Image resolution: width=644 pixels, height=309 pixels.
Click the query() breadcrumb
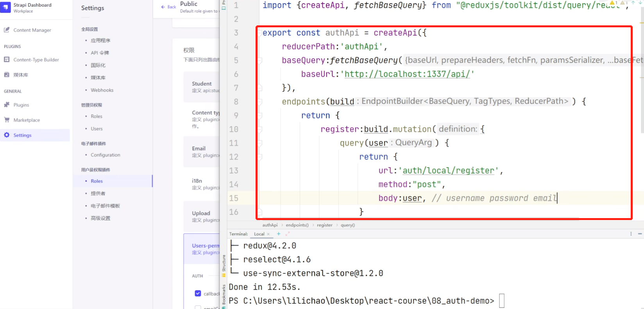tap(348, 225)
